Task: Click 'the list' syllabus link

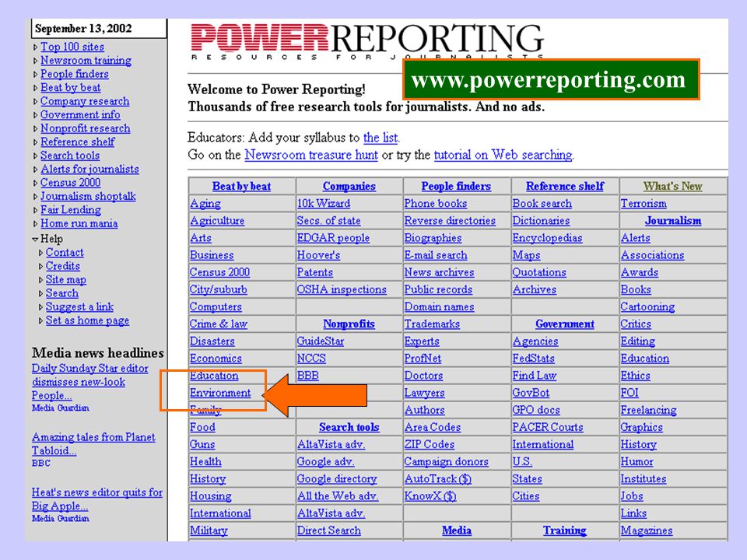Action: pyautogui.click(x=381, y=138)
